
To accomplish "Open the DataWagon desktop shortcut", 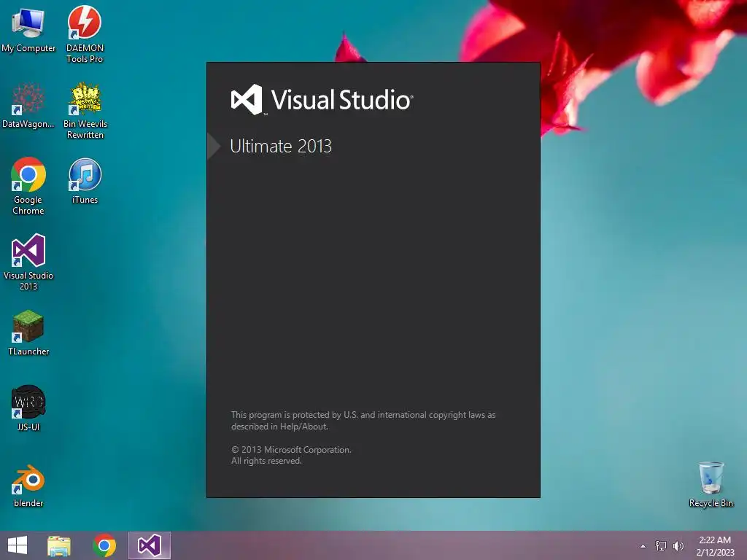I will point(28,106).
